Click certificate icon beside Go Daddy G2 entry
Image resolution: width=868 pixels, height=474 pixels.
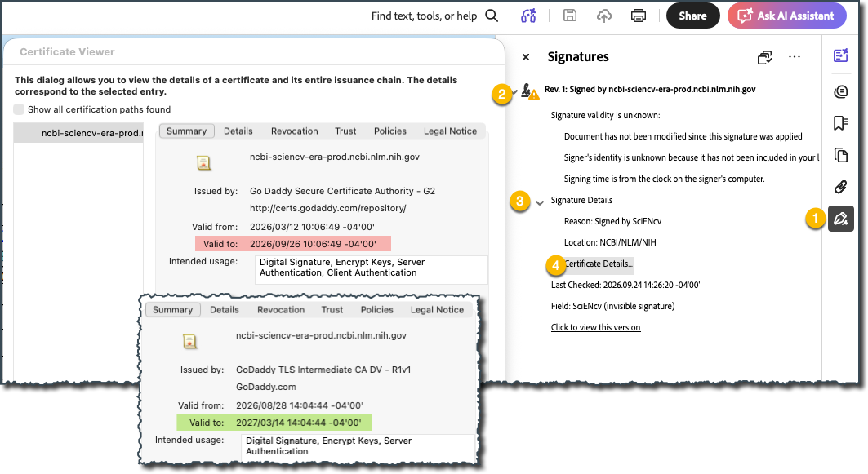tap(203, 162)
